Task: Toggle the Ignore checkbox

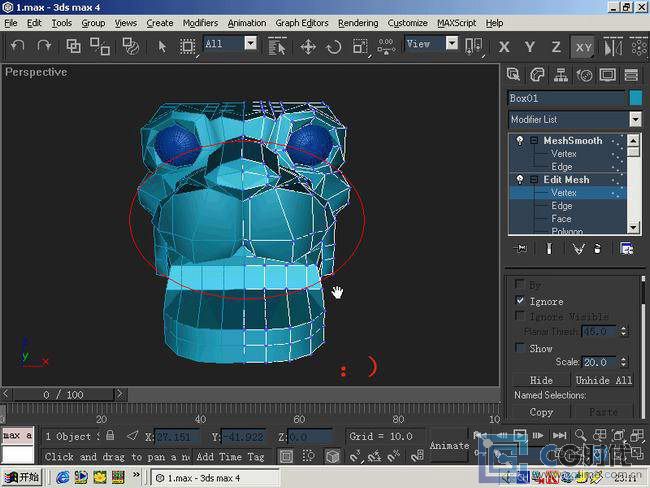Action: point(520,300)
